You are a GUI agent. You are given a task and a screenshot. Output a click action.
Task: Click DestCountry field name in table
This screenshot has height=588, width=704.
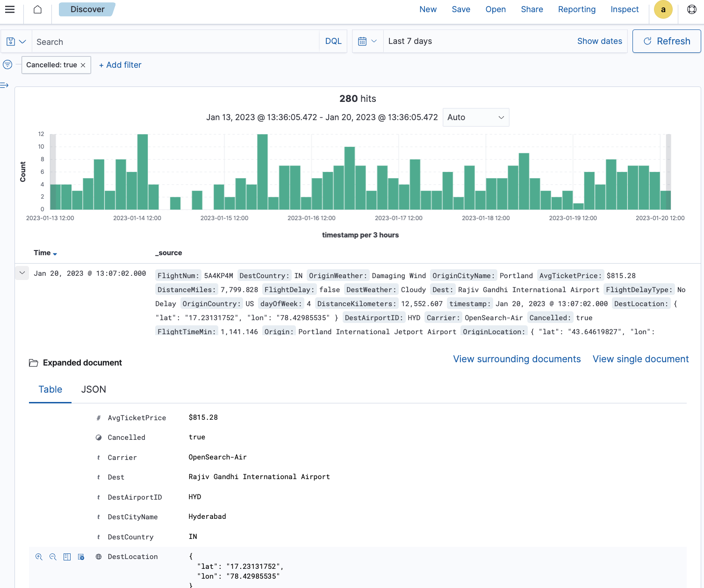coord(130,537)
